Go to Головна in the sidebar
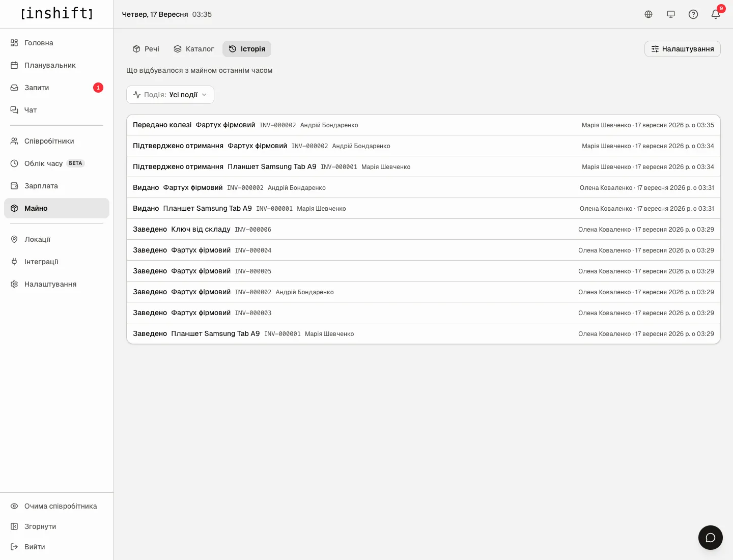The width and height of the screenshot is (733, 560). click(x=57, y=43)
